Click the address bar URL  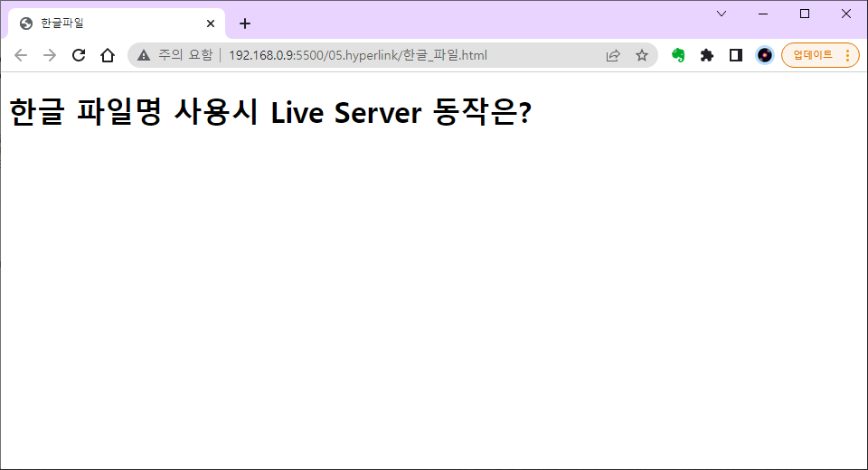click(358, 55)
